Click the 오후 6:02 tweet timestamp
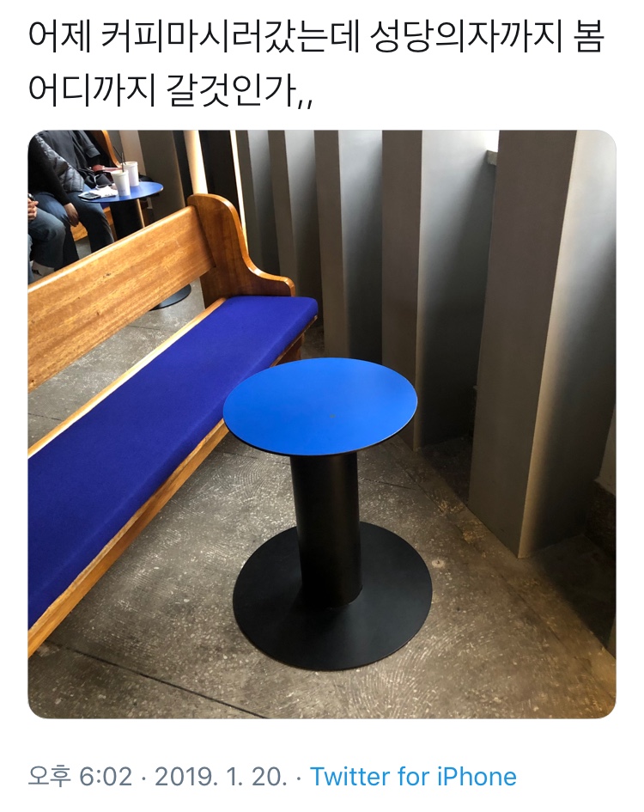Screen dimensions: 644x812 click(80, 776)
